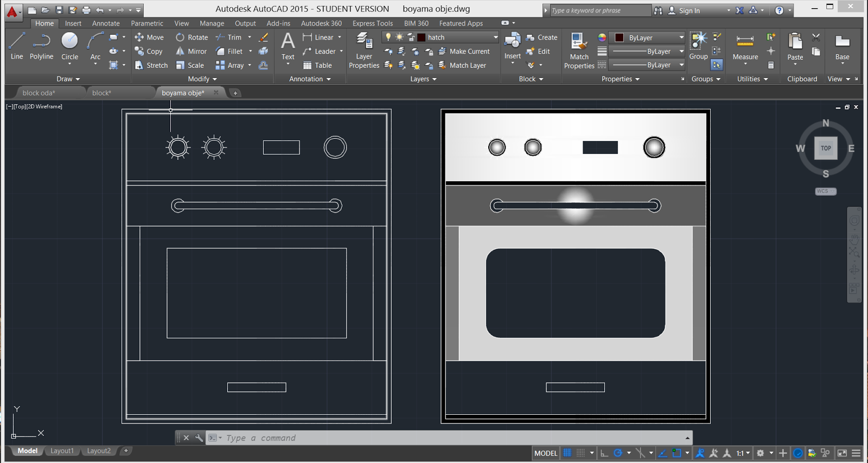Toggle polar tracking in status bar
The width and height of the screenshot is (868, 463).
[x=618, y=453]
